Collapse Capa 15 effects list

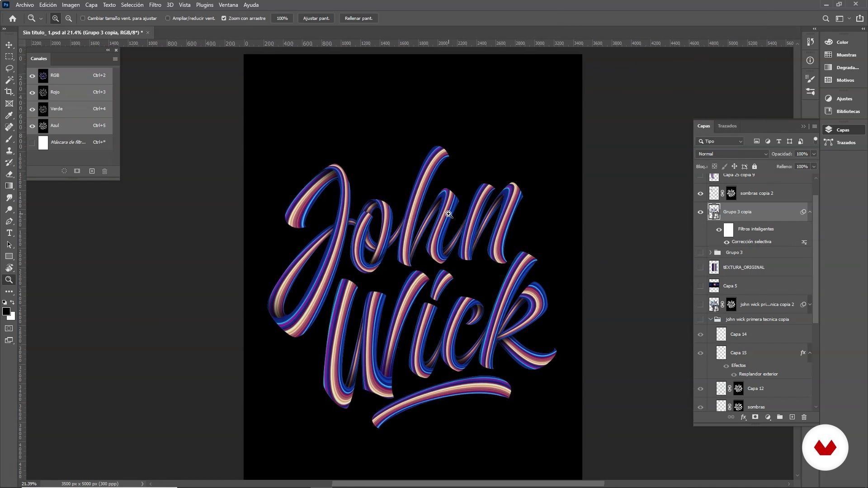[x=810, y=353]
